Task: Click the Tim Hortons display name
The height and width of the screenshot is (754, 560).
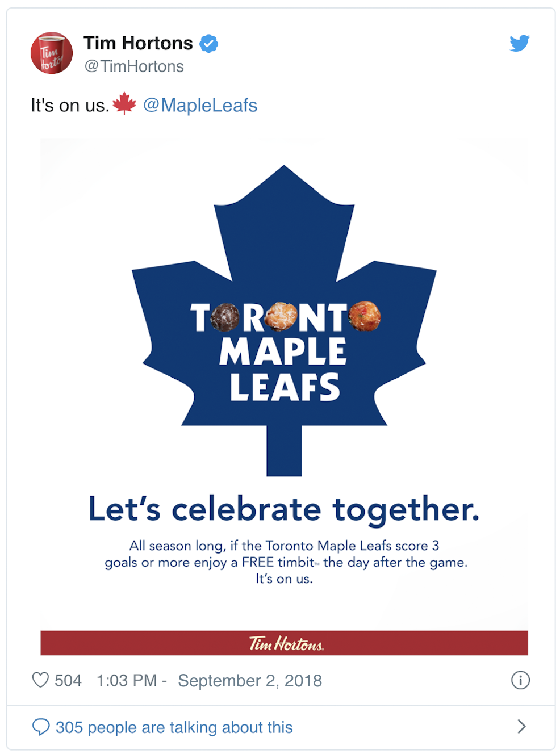Action: click(x=138, y=43)
